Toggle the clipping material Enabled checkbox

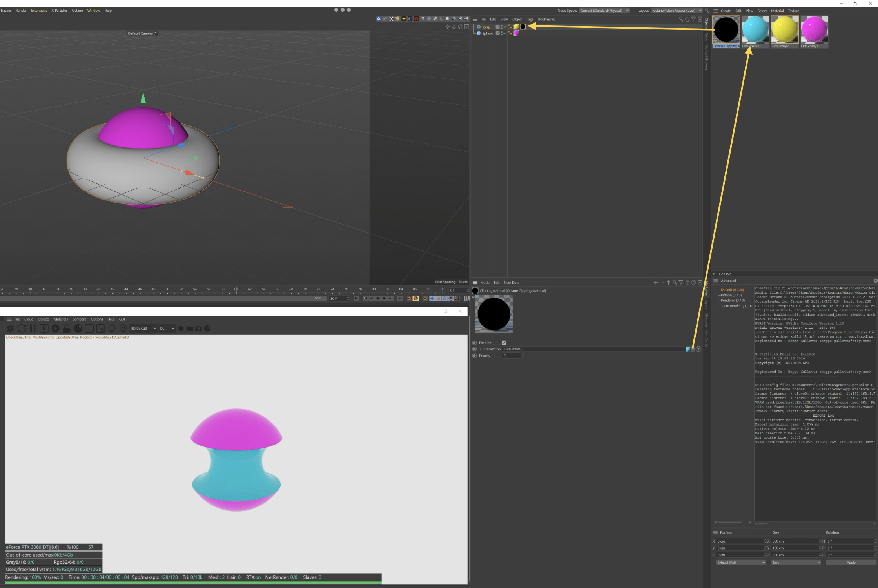point(504,343)
